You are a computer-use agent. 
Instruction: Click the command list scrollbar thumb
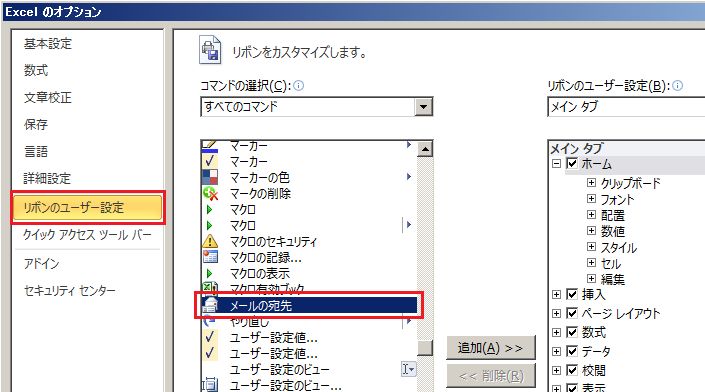pos(425,347)
